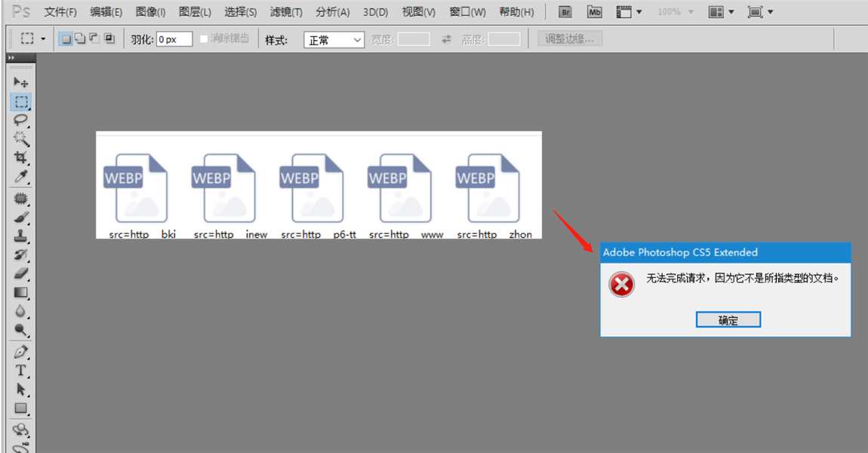Choose the Subtract from selection mode

click(94, 39)
